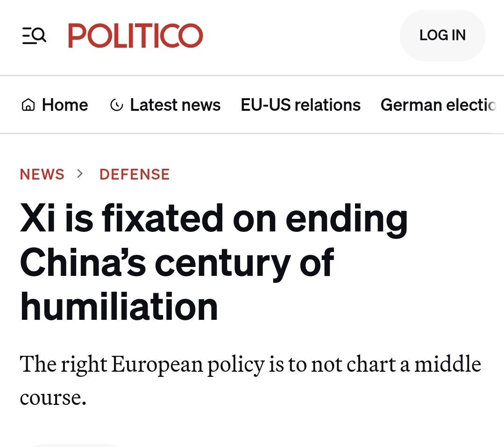Follow the NEWS breadcrumb link
504x447 pixels.
tap(42, 174)
